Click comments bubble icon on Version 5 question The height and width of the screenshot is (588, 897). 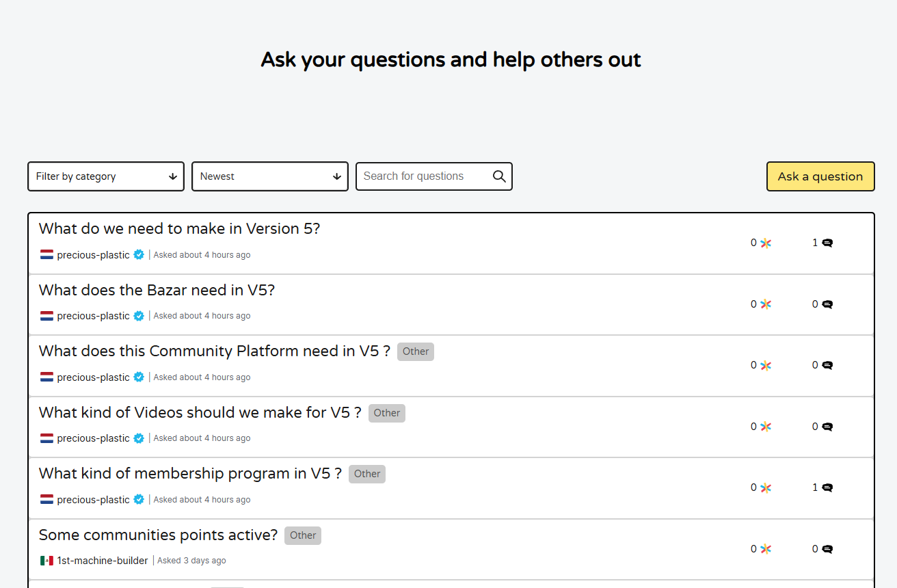[827, 243]
